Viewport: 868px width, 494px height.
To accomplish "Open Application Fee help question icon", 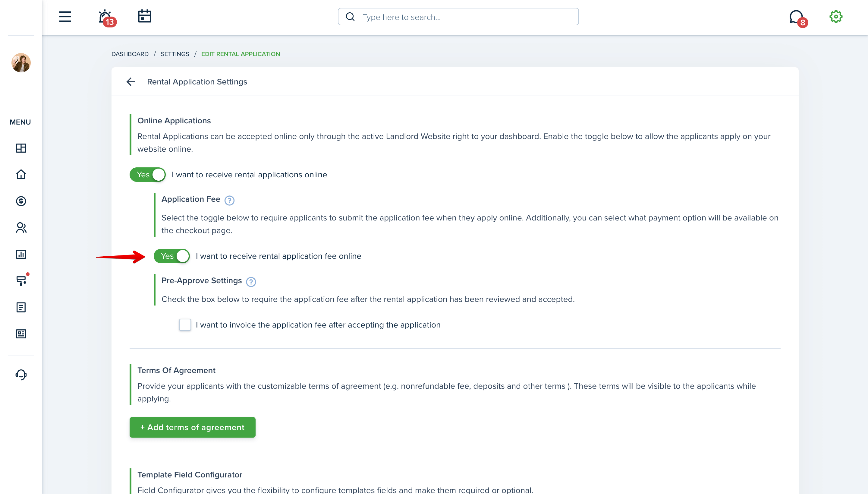I will (x=230, y=201).
